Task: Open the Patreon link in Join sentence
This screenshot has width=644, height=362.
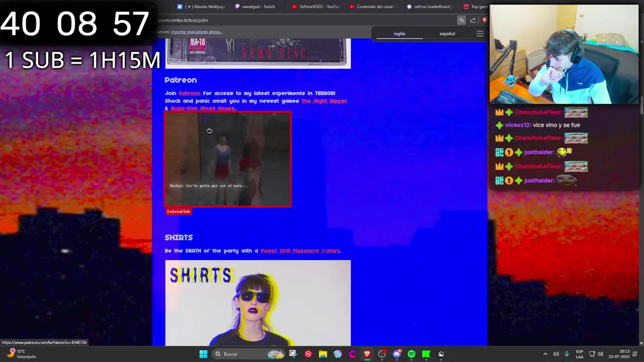Action: tap(189, 94)
